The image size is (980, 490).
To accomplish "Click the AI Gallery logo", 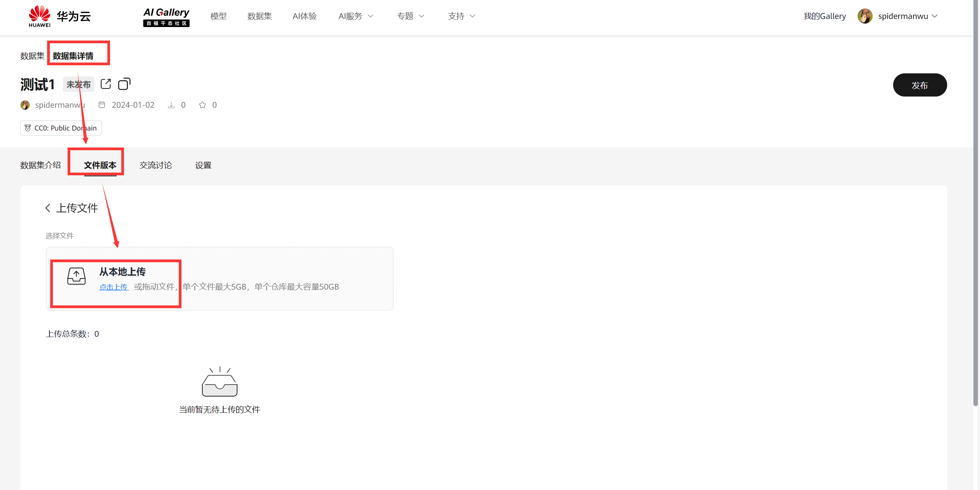I will (166, 17).
